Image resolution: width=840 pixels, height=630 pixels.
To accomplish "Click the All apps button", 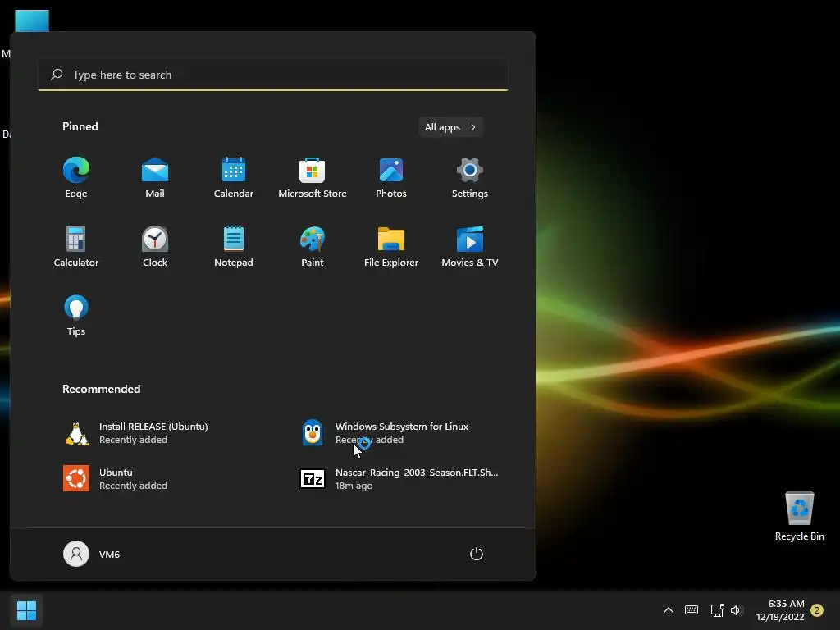I will pyautogui.click(x=450, y=127).
